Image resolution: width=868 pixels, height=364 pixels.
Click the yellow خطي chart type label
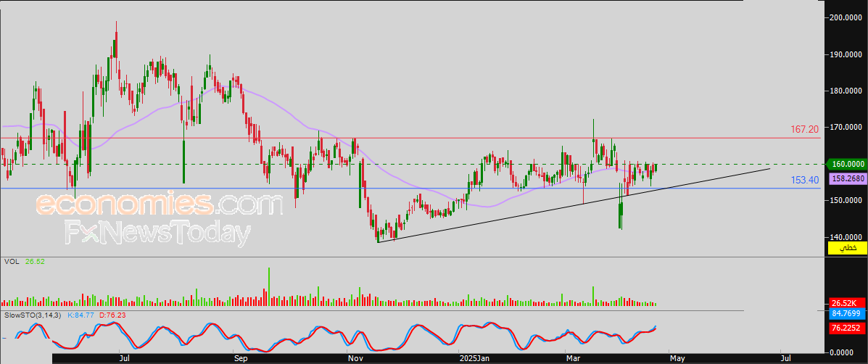pyautogui.click(x=847, y=249)
